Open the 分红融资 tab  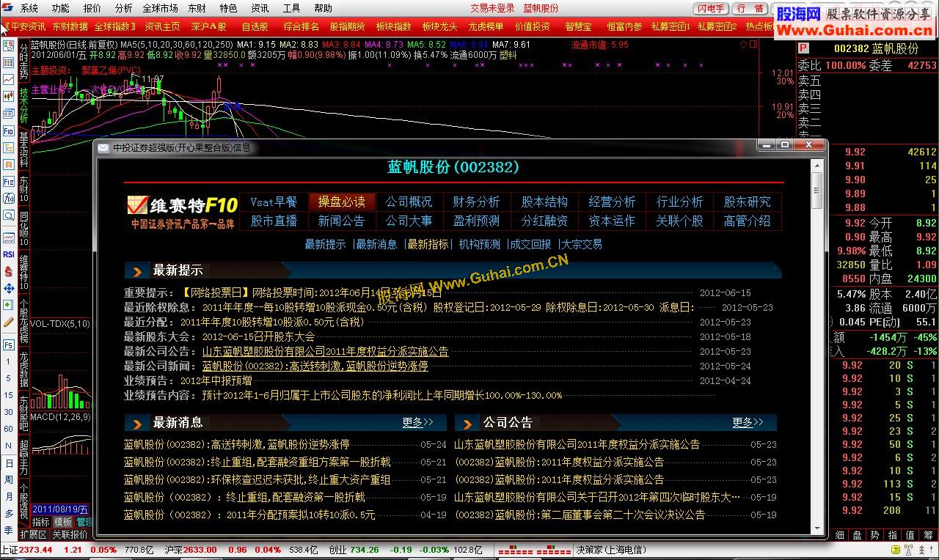pyautogui.click(x=544, y=221)
